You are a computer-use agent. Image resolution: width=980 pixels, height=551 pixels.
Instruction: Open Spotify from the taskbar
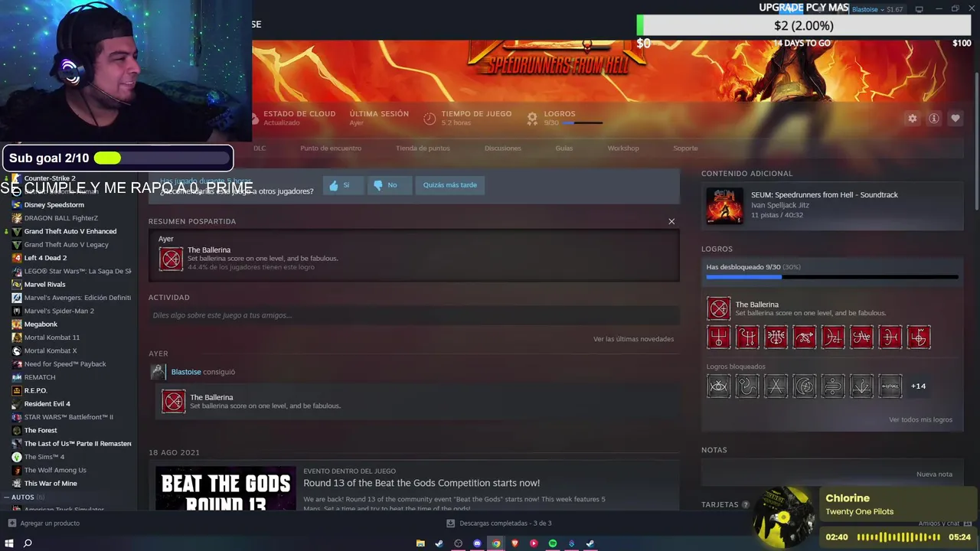point(553,543)
